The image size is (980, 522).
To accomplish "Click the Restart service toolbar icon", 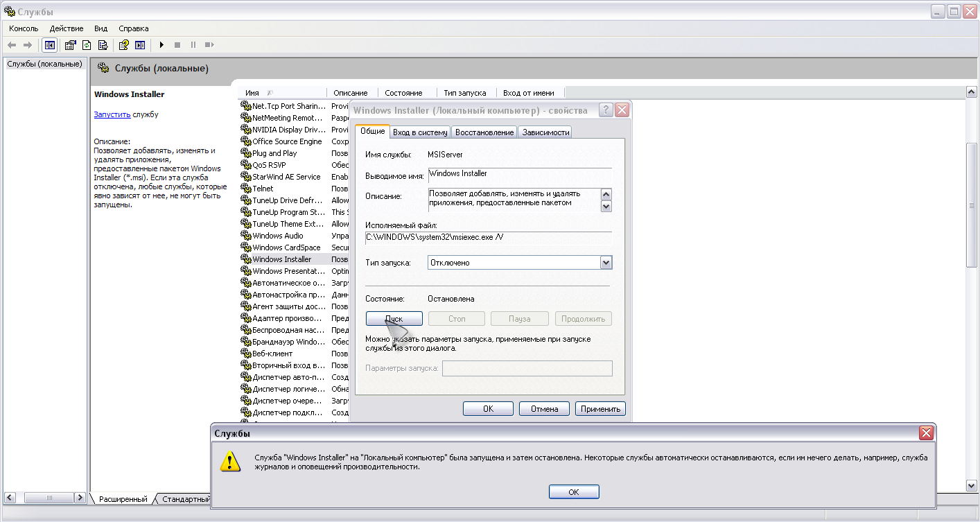I will [209, 45].
